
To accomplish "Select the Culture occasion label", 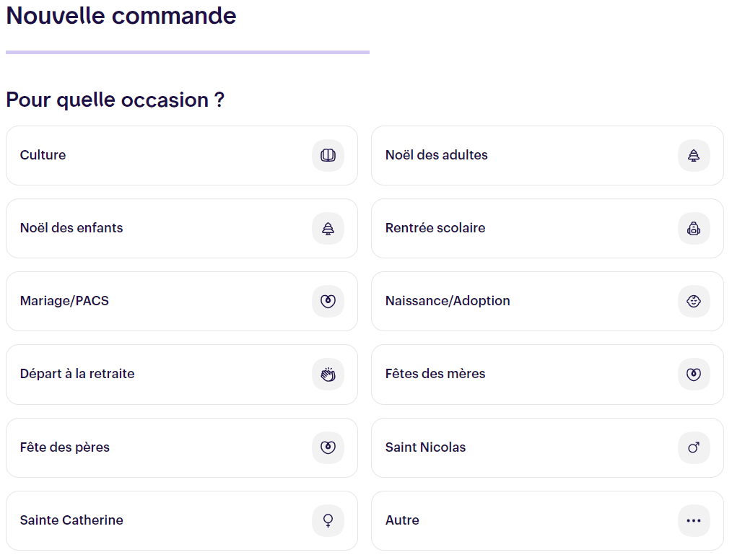I will pyautogui.click(x=43, y=155).
